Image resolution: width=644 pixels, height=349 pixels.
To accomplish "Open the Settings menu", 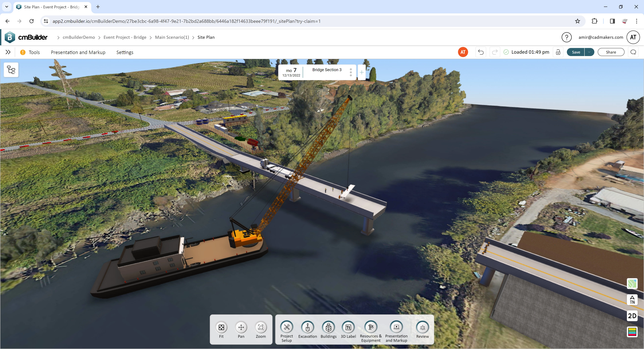I will coord(125,52).
